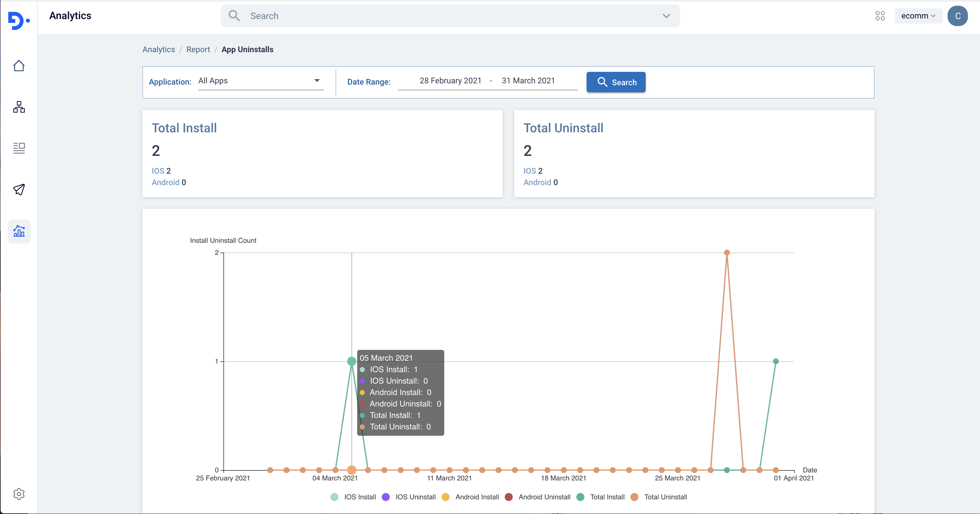Viewport: 980px width, 514px height.
Task: Go to Report breadcrumb link
Action: 198,50
